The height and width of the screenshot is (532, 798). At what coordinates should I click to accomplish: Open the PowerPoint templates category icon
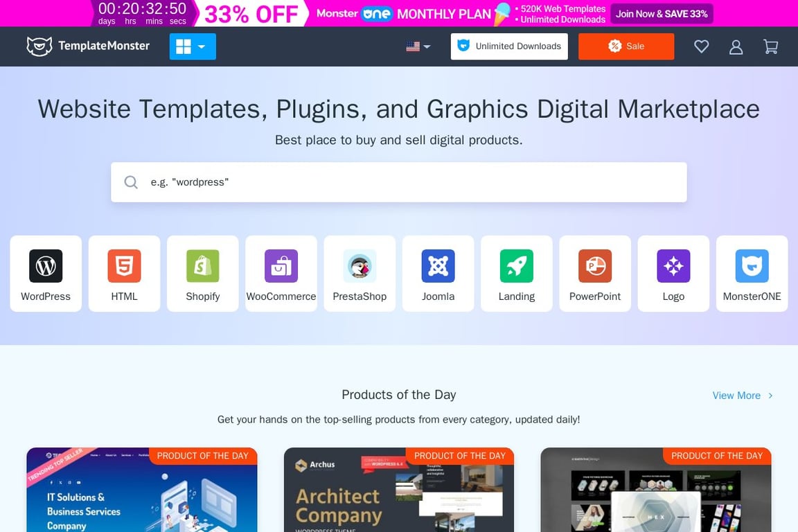[x=595, y=265]
